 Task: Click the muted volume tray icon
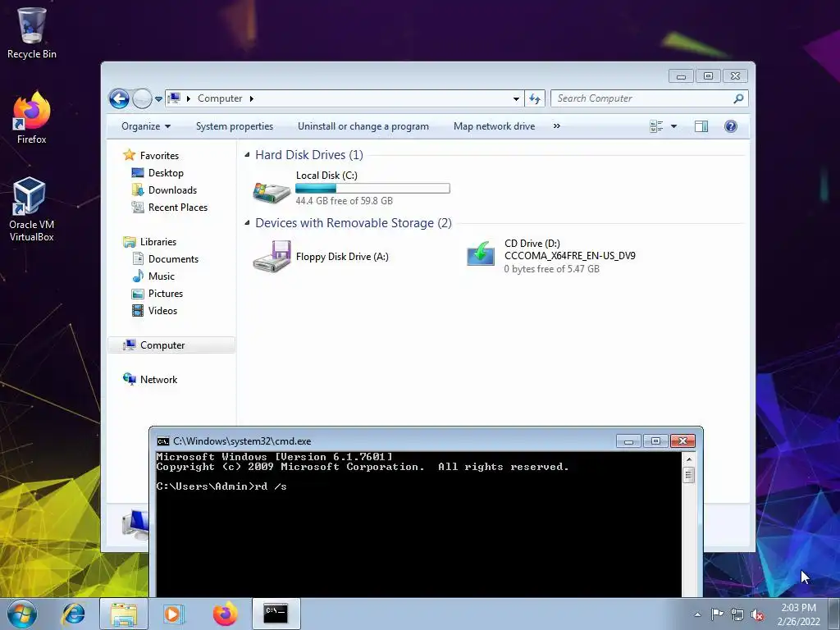757,615
